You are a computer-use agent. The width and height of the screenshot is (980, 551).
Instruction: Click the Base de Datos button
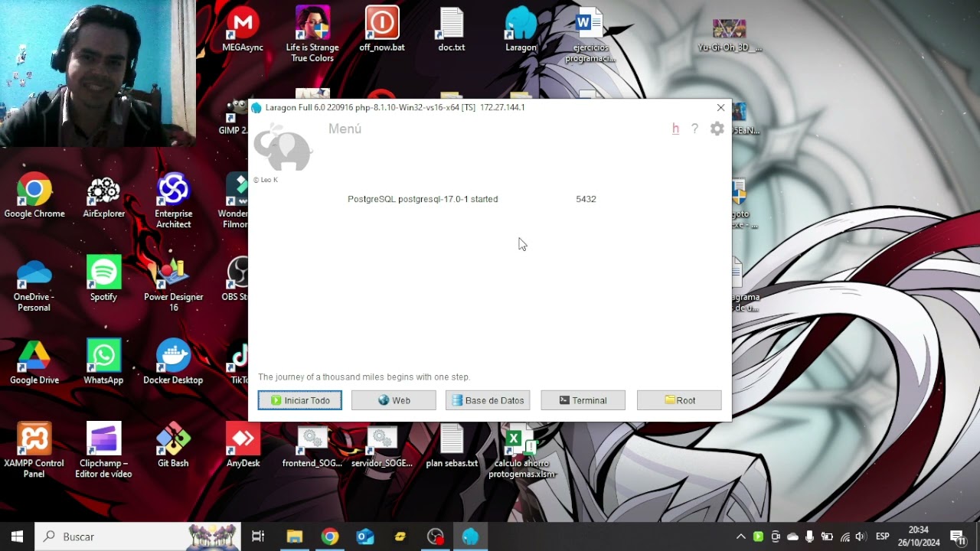488,400
